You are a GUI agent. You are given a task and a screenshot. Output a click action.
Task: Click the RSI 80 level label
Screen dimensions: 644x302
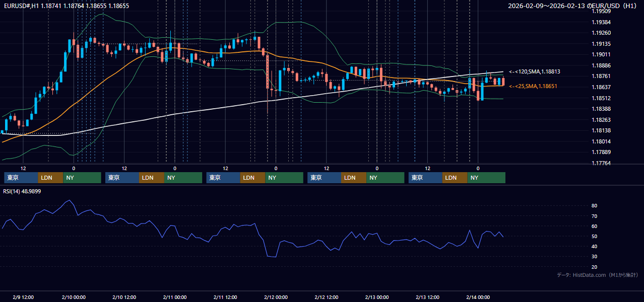[x=595, y=206]
